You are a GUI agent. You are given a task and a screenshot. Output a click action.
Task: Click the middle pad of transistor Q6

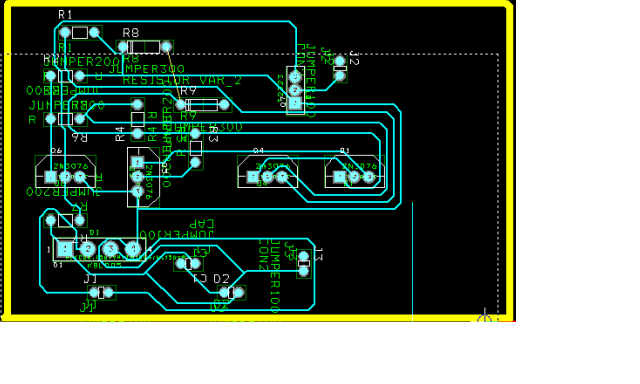point(65,177)
